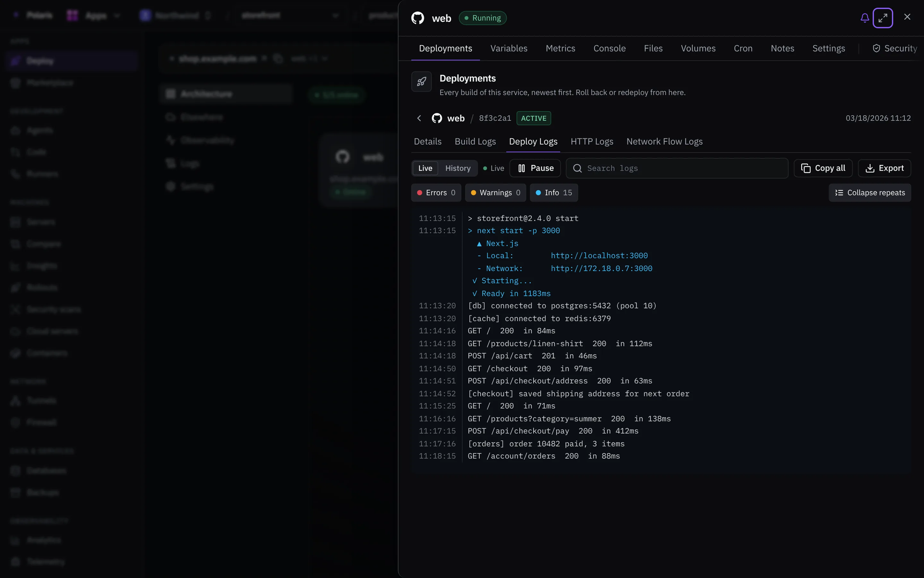Screen dimensions: 924x578
Task: Click the notification bell icon
Action: pos(864,18)
